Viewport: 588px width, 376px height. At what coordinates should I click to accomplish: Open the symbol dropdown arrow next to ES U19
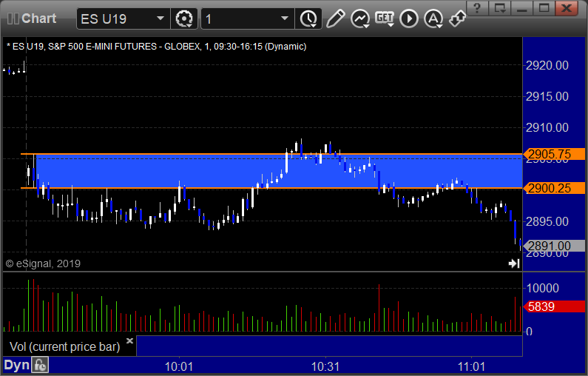(x=160, y=19)
